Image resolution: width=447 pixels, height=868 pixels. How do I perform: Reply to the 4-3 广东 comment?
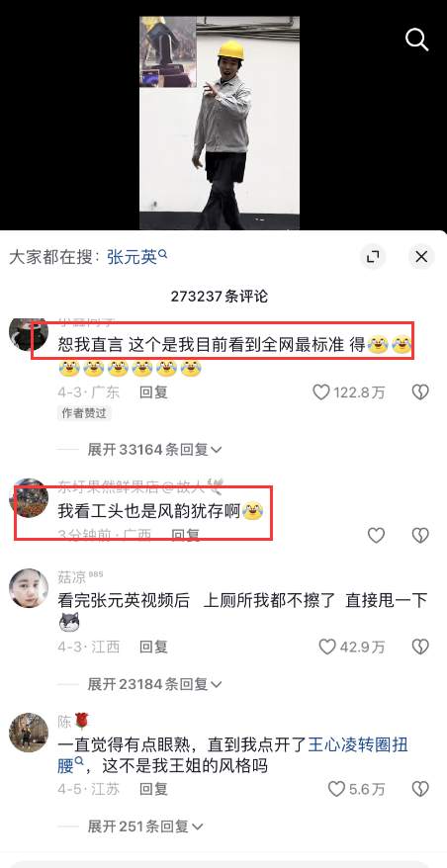point(153,392)
